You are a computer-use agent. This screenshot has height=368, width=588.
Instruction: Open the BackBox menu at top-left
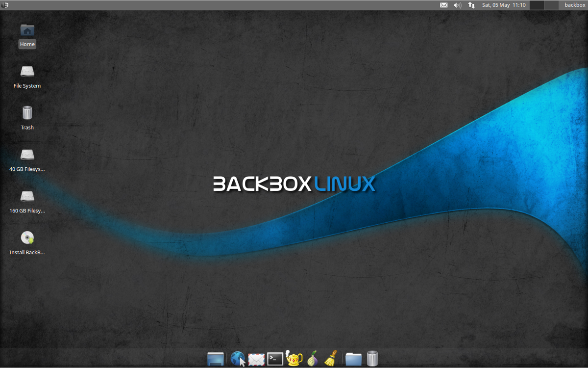pos(5,5)
